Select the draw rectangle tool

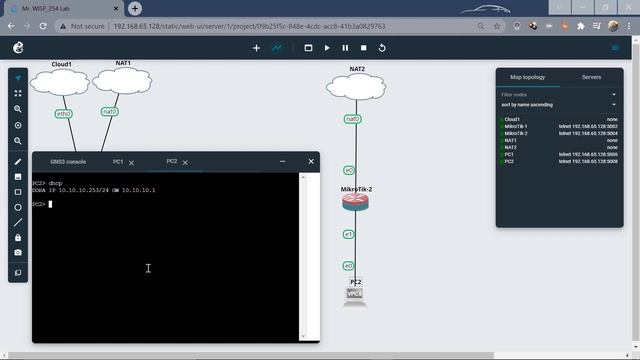click(18, 192)
